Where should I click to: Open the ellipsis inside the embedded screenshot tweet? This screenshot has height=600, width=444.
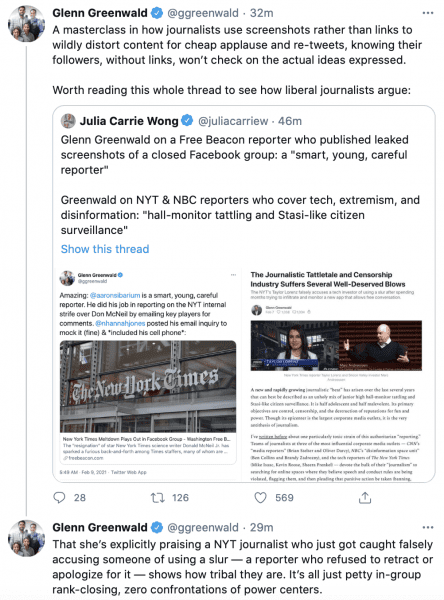pyautogui.click(x=233, y=275)
